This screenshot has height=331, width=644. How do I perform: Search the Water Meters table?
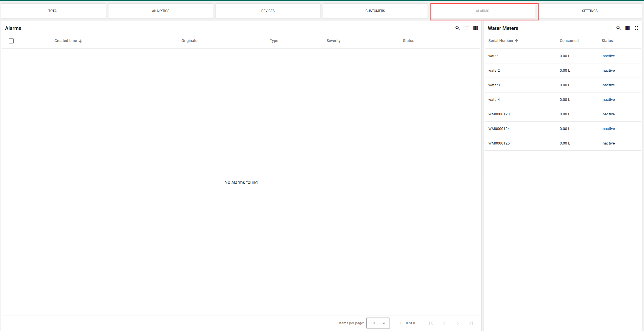coord(618,28)
